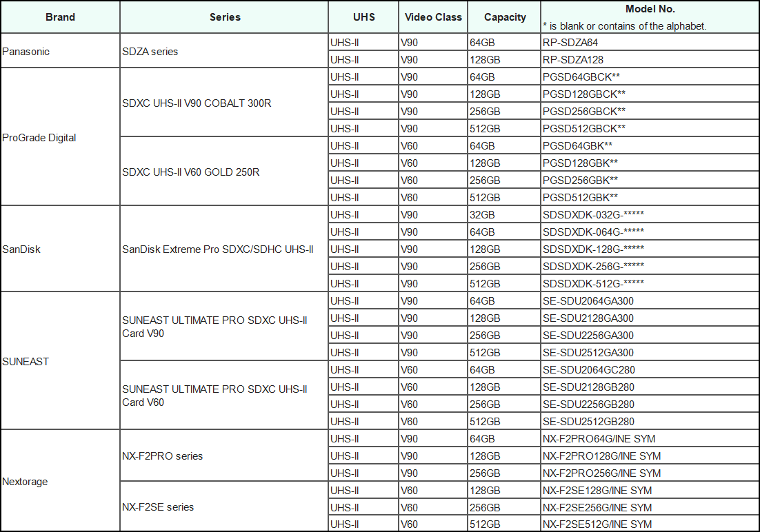Viewport: 760px width, 532px height.
Task: Select model SE-SDU2512GA300
Action: pyautogui.click(x=650, y=352)
